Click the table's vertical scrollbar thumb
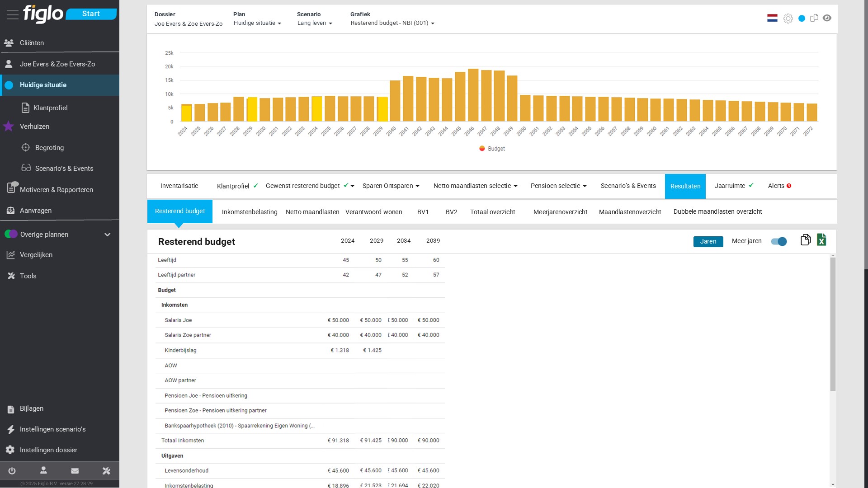 [833, 324]
